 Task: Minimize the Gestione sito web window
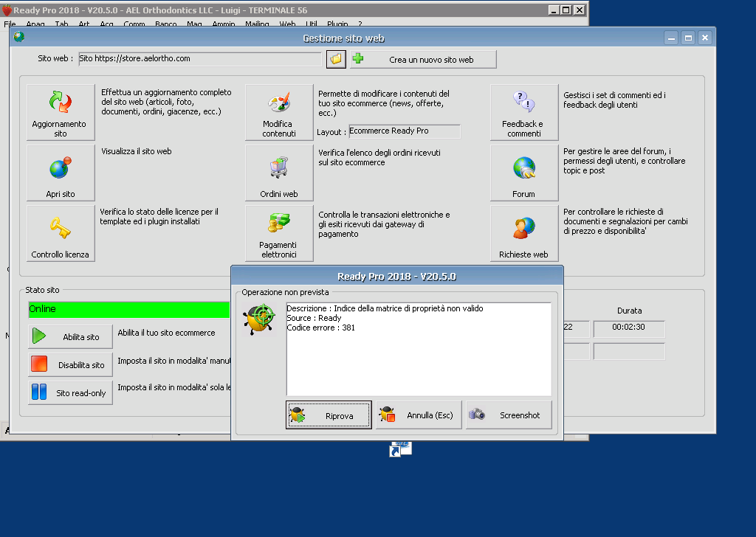click(x=671, y=38)
